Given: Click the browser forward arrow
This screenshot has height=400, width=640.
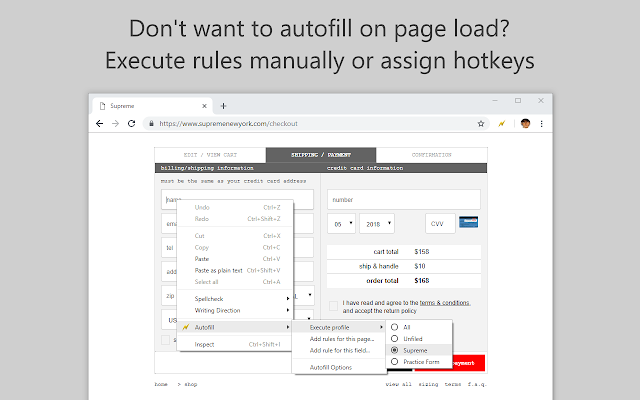Looking at the screenshot, I should pyautogui.click(x=116, y=124).
